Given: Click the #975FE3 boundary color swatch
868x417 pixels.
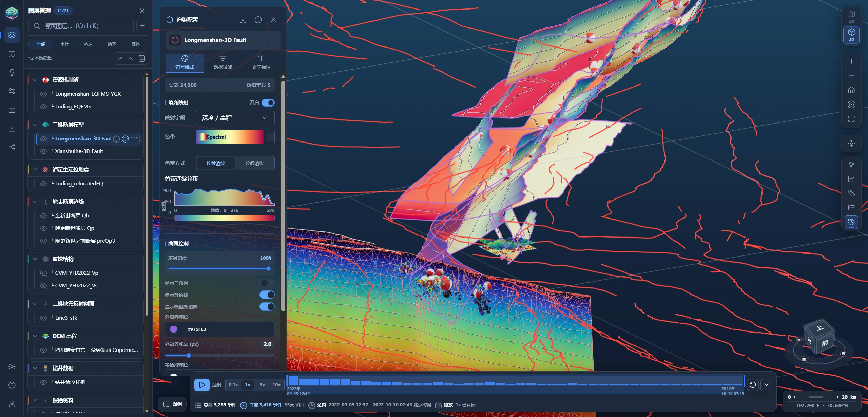Looking at the screenshot, I should pyautogui.click(x=174, y=329).
